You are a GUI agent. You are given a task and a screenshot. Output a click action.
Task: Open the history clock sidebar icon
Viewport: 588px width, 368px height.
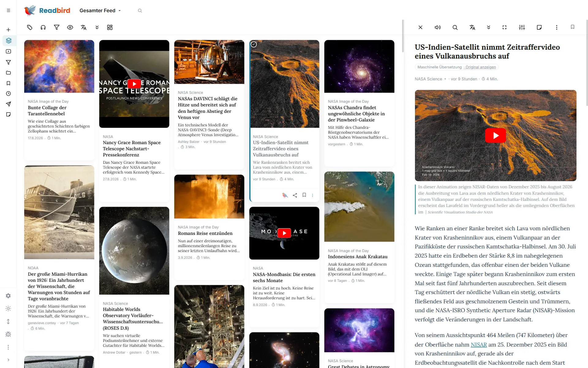tap(8, 94)
